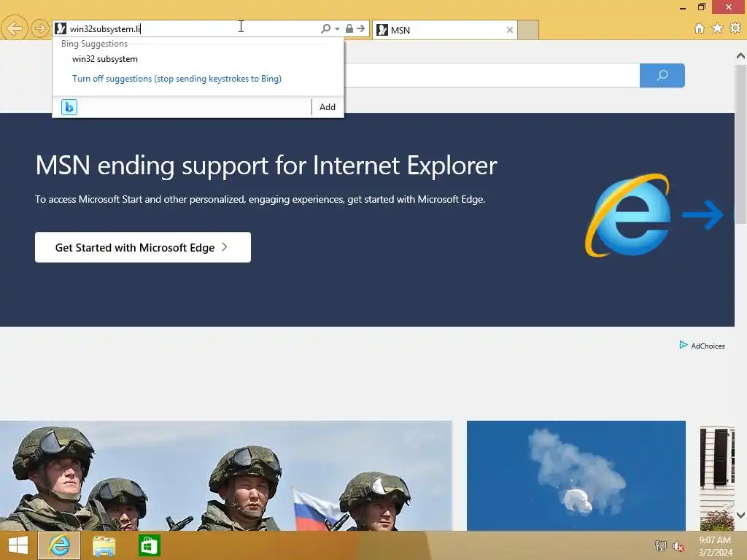Click the page scrollbar up arrow

(740, 56)
